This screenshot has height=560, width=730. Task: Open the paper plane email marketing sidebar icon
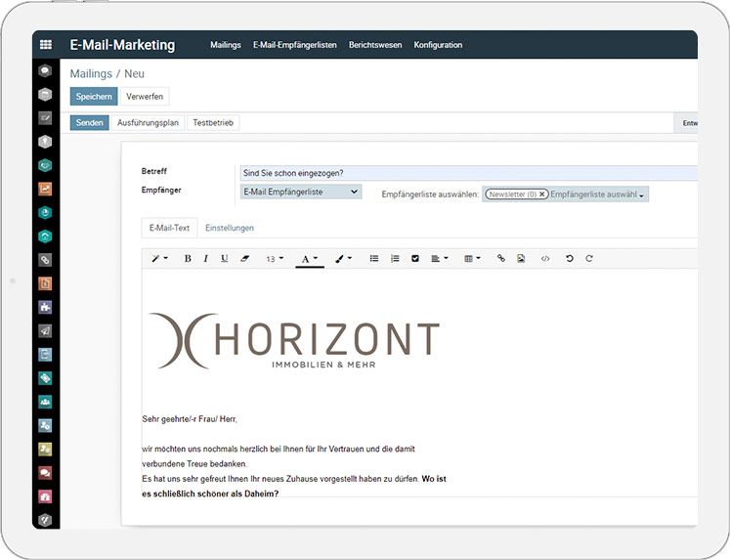45,331
